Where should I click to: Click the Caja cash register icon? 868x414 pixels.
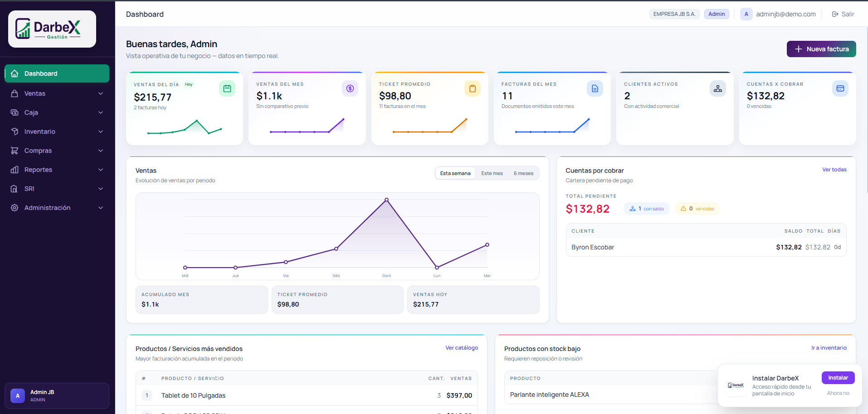coord(15,112)
